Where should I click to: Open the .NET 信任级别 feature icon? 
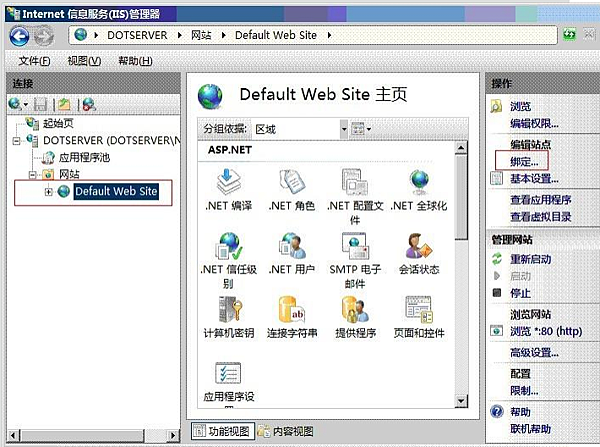[x=228, y=246]
